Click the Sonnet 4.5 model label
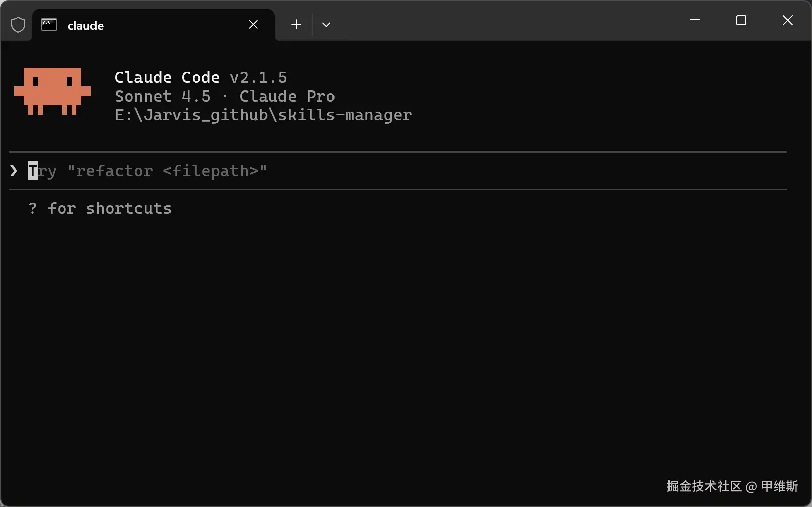 (162, 96)
